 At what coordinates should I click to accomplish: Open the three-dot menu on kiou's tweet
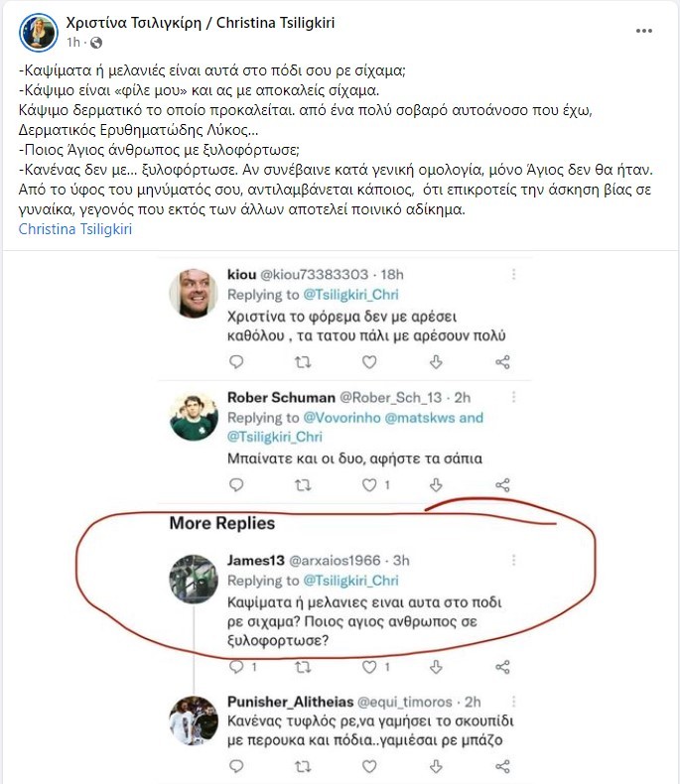coord(513,274)
